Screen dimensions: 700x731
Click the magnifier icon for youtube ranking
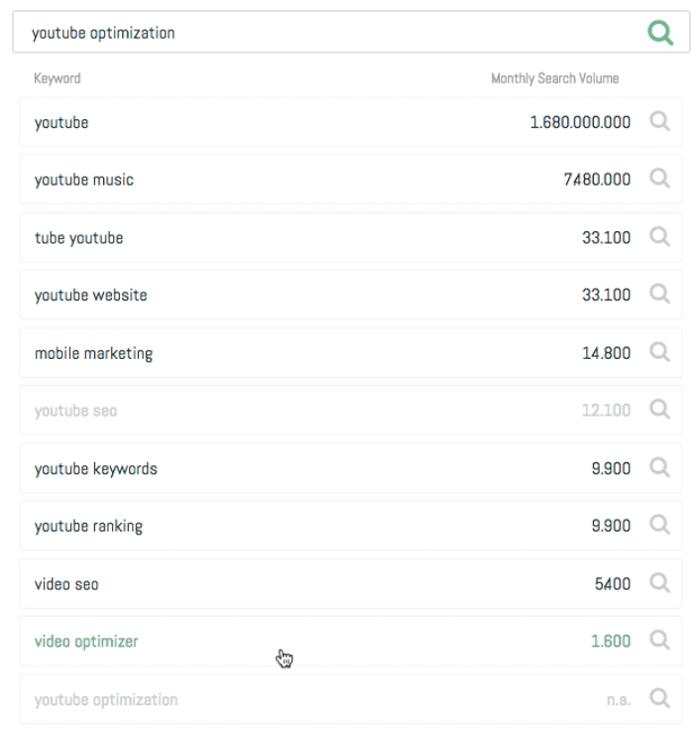pyautogui.click(x=660, y=525)
